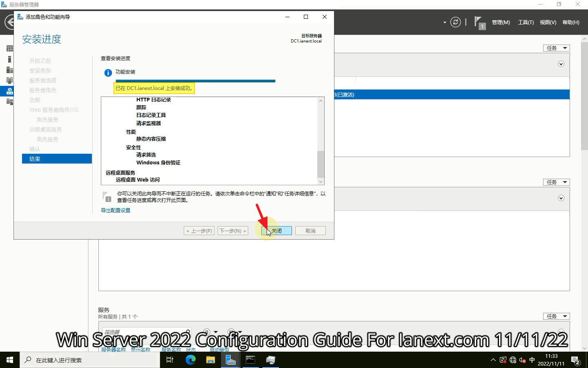This screenshot has width=588, height=368.
Task: Select '日志记录工具' in the results list
Action: [151, 115]
